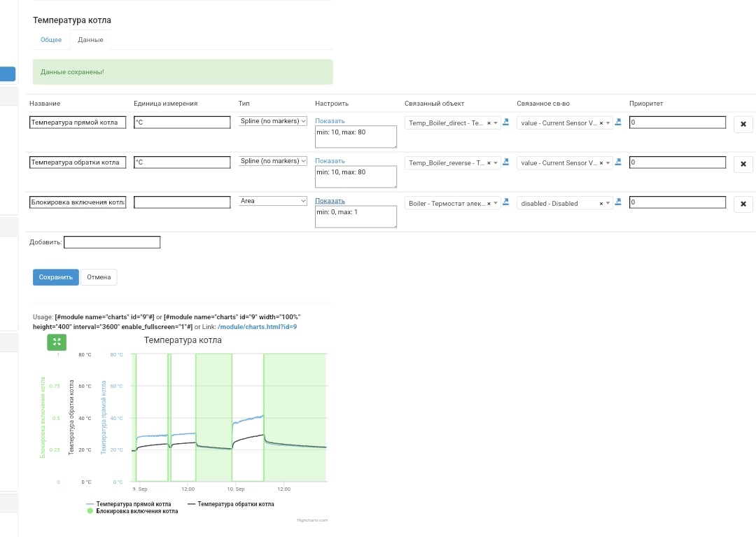The image size is (756, 537).
Task: Toggle Температура обратки котла series in legend
Action: pos(235,504)
